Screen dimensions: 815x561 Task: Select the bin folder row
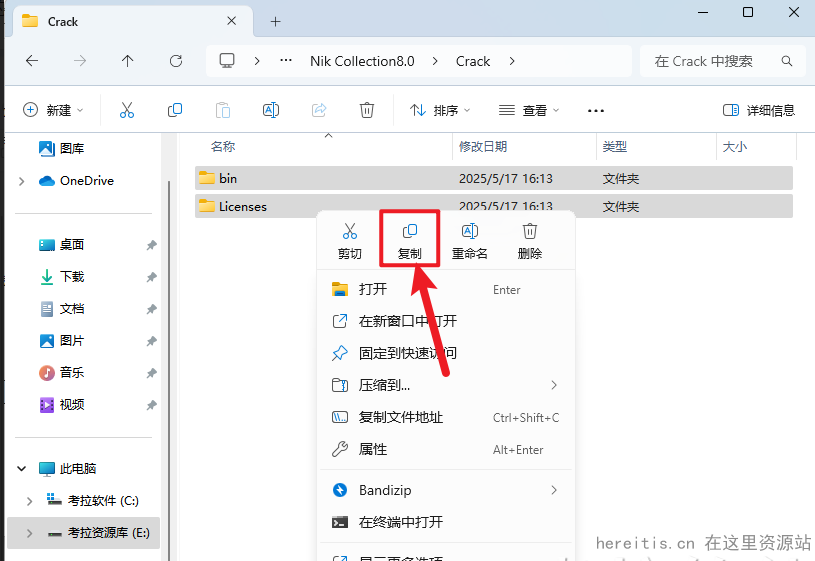tap(494, 178)
